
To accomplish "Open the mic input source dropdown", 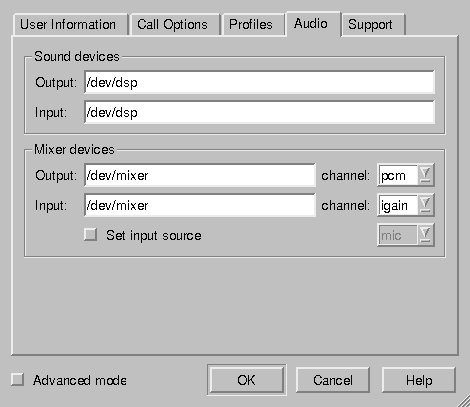I will tap(406, 235).
